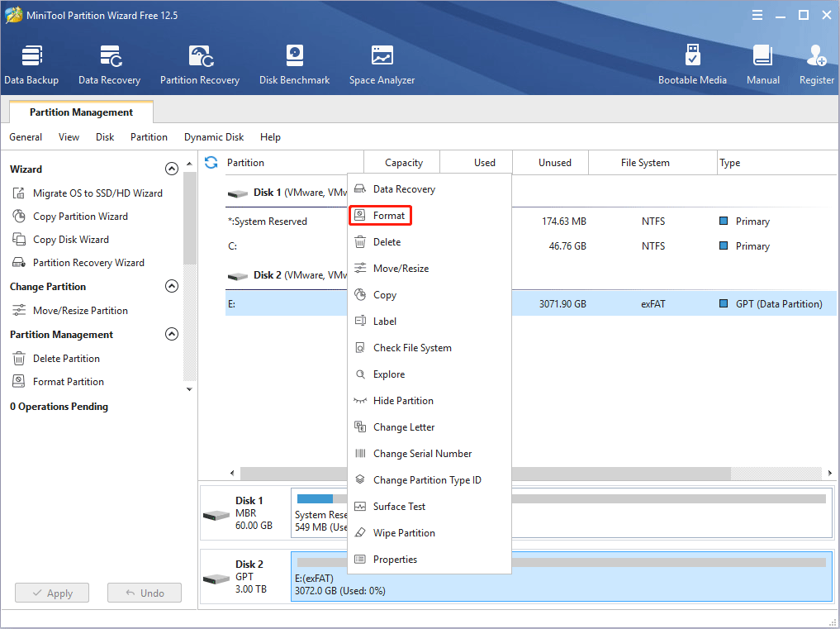Click the partition list scroll left arrow

point(232,473)
